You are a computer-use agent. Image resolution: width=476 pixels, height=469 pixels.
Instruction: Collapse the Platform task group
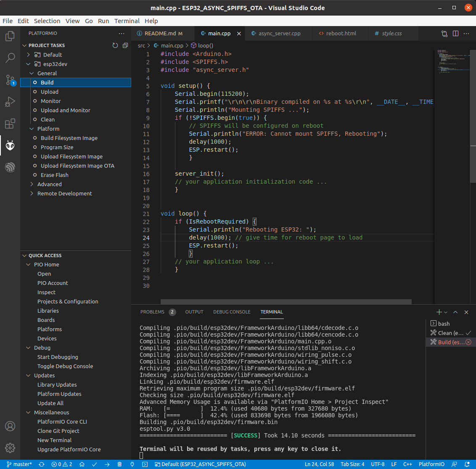tap(32, 129)
